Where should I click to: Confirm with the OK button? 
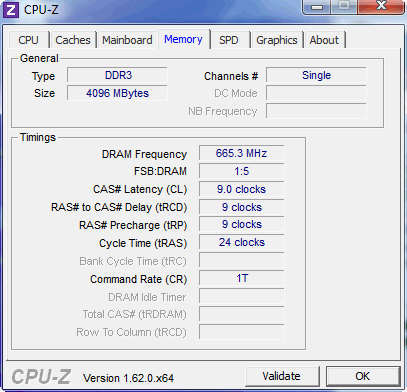pyautogui.click(x=363, y=376)
